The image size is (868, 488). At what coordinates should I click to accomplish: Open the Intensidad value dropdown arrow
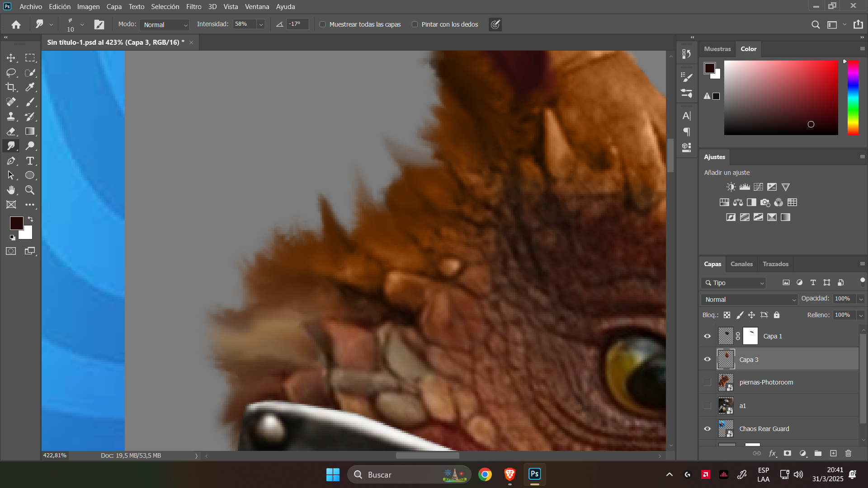(x=261, y=24)
